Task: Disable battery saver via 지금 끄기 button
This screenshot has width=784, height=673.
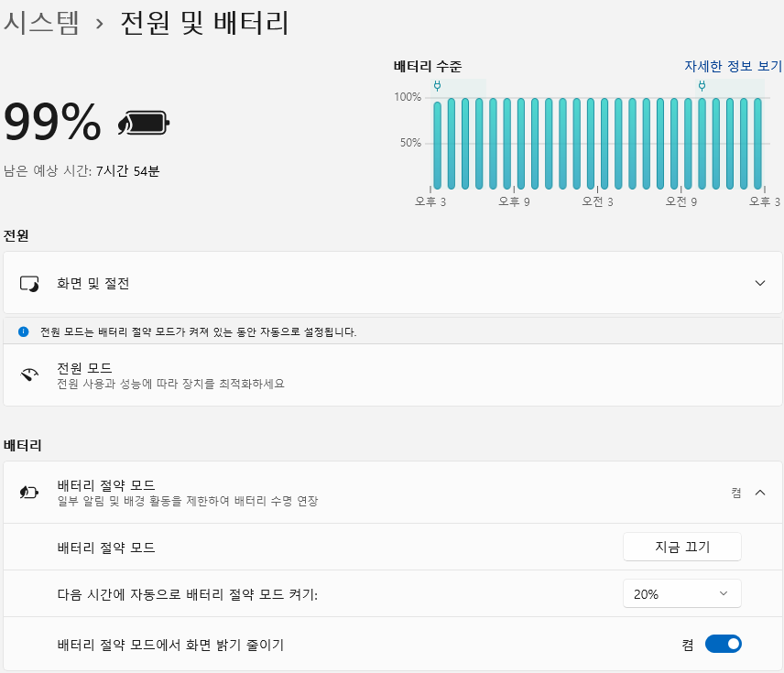Action: coord(681,547)
